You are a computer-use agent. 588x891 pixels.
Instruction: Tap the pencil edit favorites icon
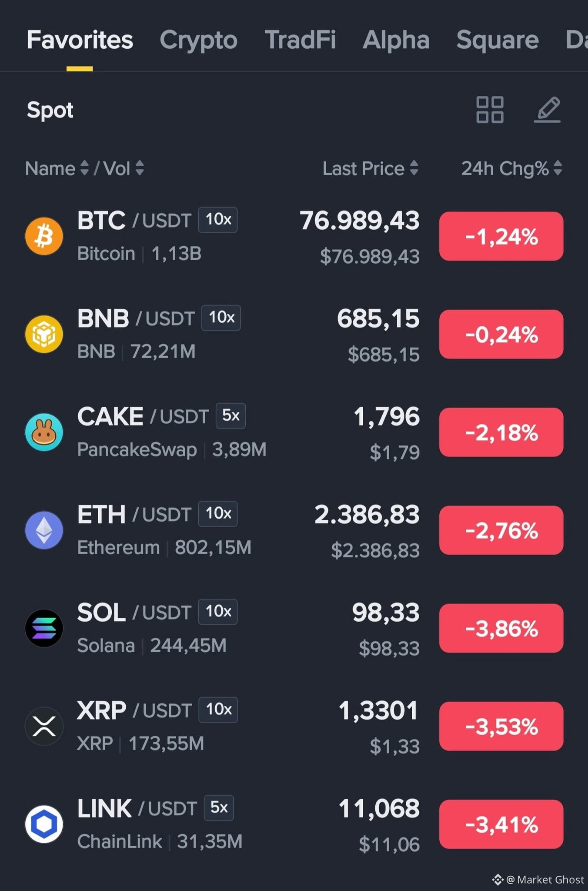(547, 110)
